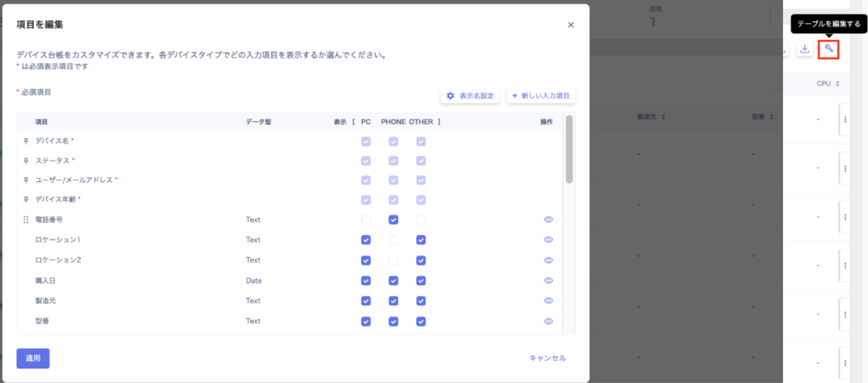Click the 適用 apply button
The image size is (868, 383).
pyautogui.click(x=33, y=358)
